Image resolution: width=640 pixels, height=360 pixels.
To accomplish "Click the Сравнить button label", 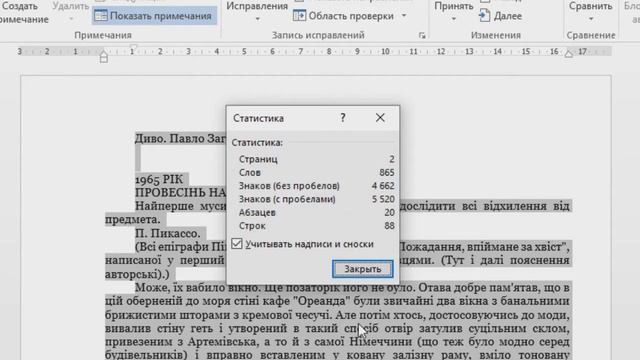I will [591, 6].
